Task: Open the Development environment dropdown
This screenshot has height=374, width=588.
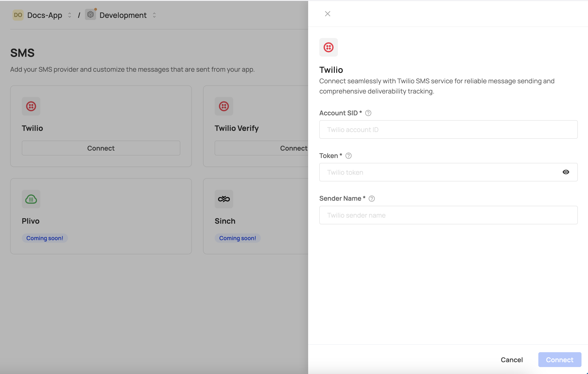Action: 154,15
